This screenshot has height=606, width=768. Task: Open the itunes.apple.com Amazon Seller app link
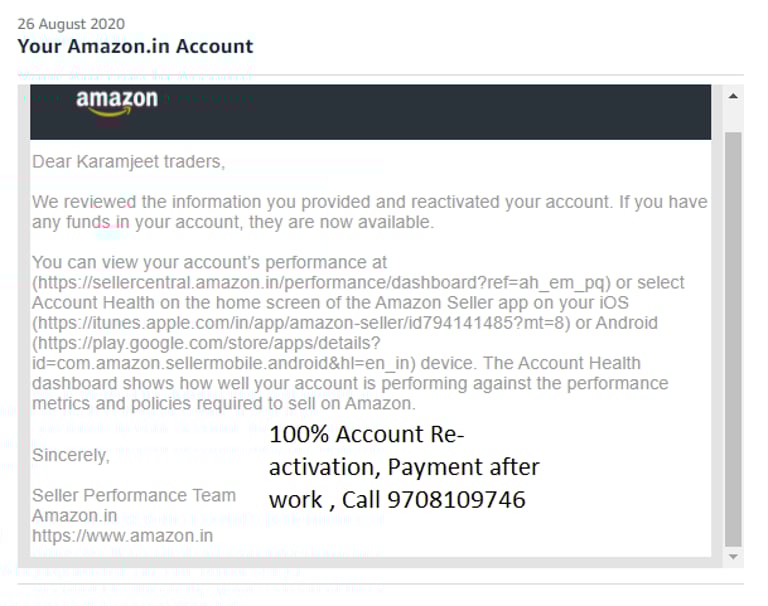coord(301,323)
